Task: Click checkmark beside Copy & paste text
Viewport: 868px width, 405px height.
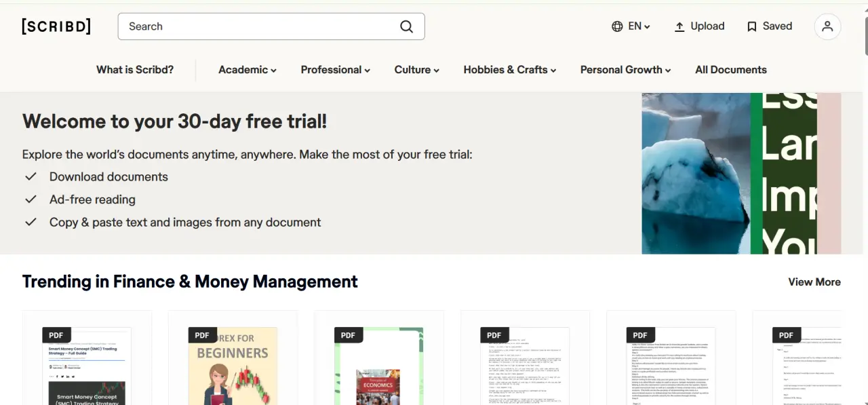Action: [x=31, y=222]
